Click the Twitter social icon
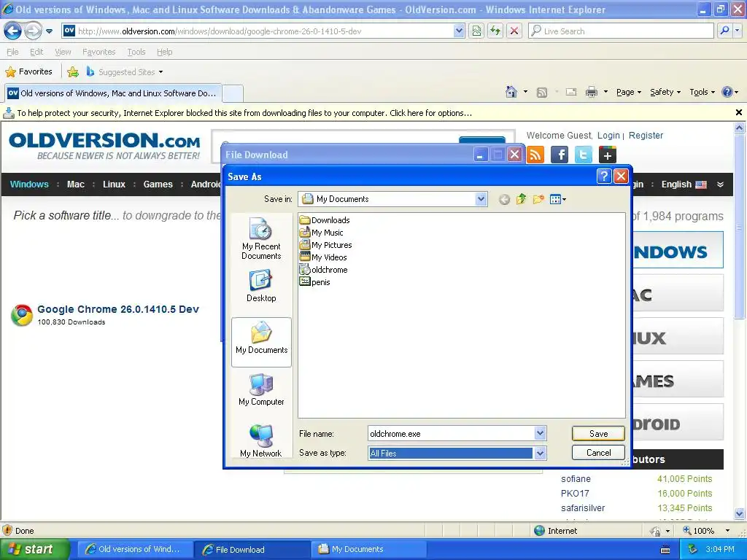This screenshot has height=560, width=747. (x=583, y=155)
